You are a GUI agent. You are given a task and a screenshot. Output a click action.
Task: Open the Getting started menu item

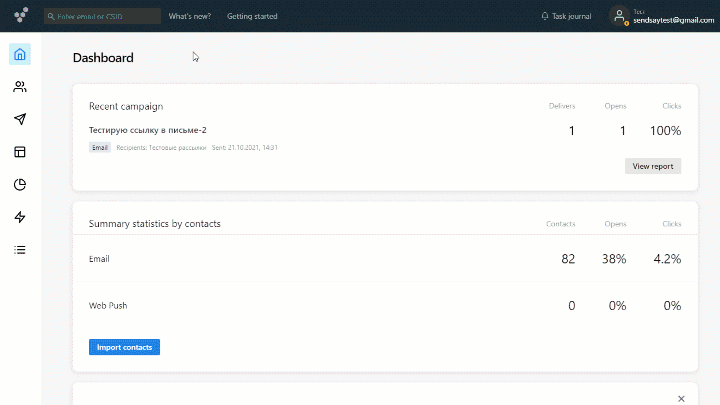(252, 16)
